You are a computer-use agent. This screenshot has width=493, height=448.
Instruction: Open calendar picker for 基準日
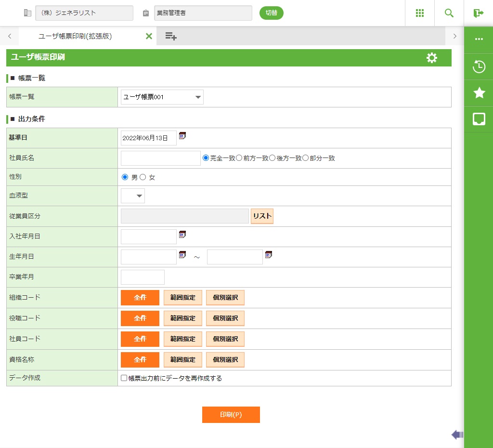(182, 136)
